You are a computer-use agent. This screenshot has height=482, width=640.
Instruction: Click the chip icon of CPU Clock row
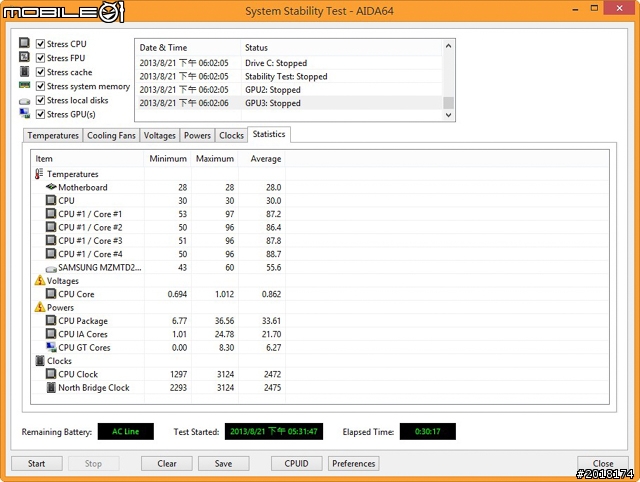(51, 374)
